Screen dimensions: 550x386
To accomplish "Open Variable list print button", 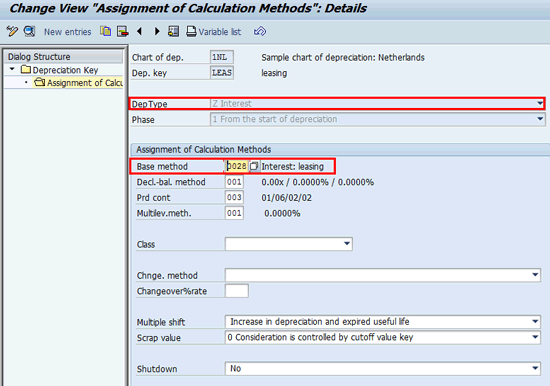I will pyautogui.click(x=213, y=32).
